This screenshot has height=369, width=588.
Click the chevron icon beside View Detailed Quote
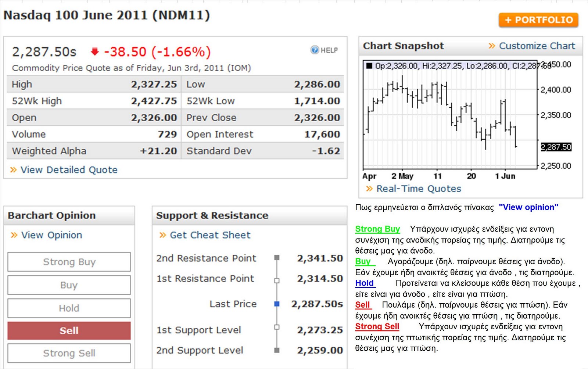[x=14, y=170]
